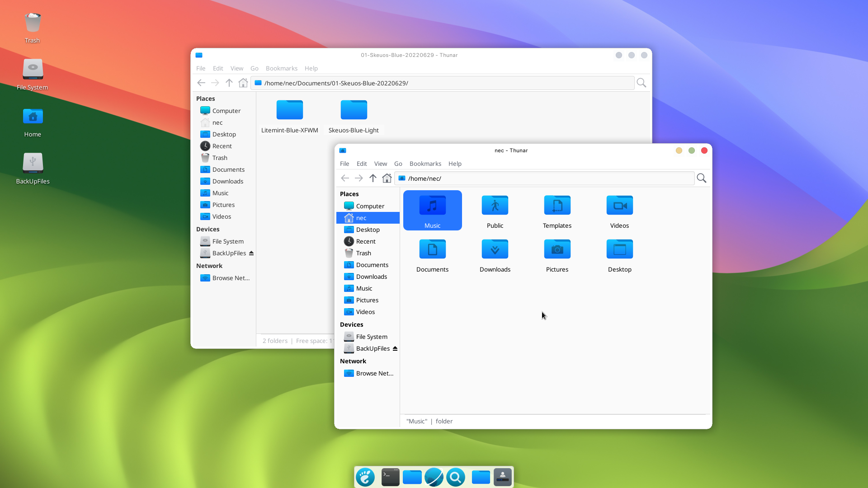The height and width of the screenshot is (488, 868).
Task: Select Computer in nec window sidebar
Action: pyautogui.click(x=368, y=206)
